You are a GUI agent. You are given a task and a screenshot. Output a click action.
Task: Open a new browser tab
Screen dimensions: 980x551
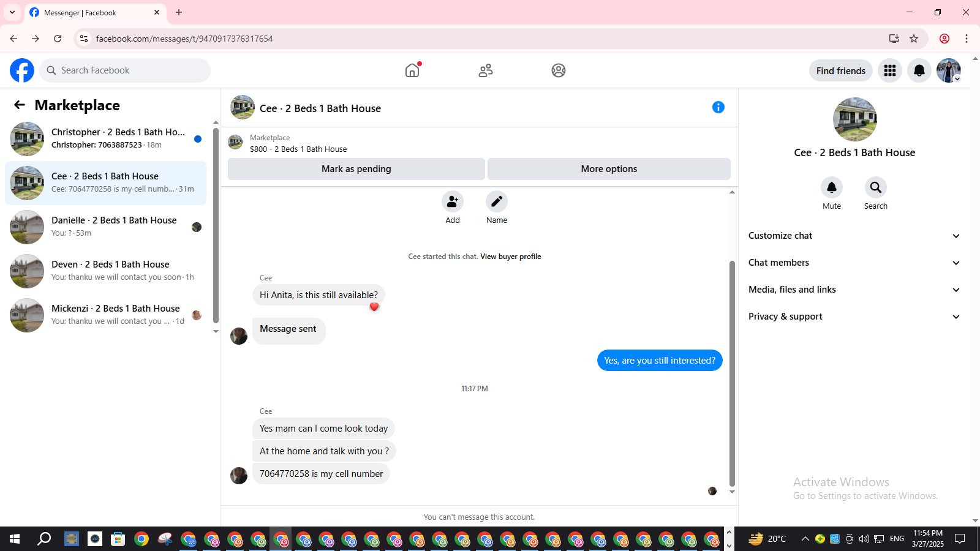click(179, 12)
